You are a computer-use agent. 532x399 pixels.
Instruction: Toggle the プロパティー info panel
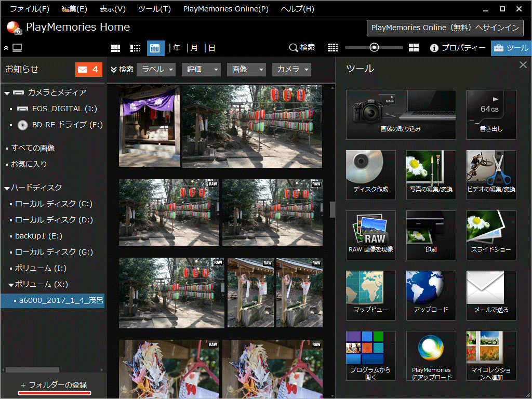point(458,48)
